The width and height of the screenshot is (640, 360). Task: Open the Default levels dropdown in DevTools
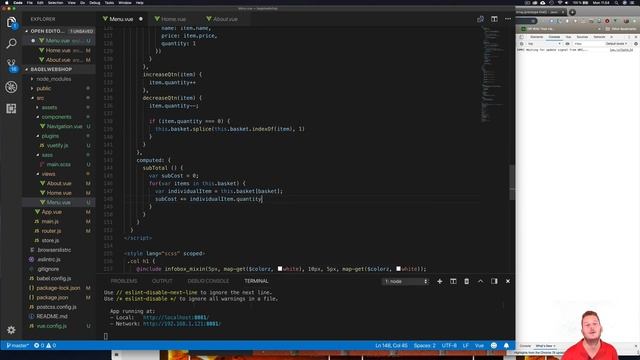(616, 44)
